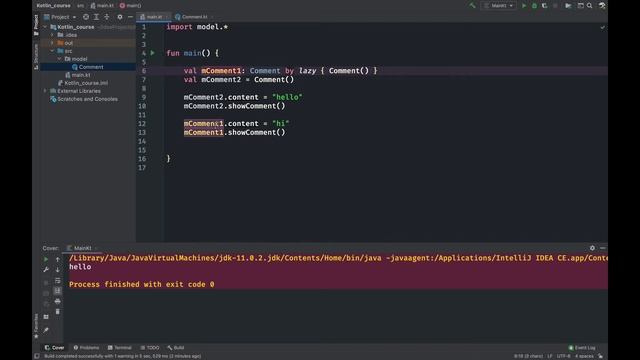640x360 pixels.
Task: Click the wrench icon in run panel
Action: 46,270
